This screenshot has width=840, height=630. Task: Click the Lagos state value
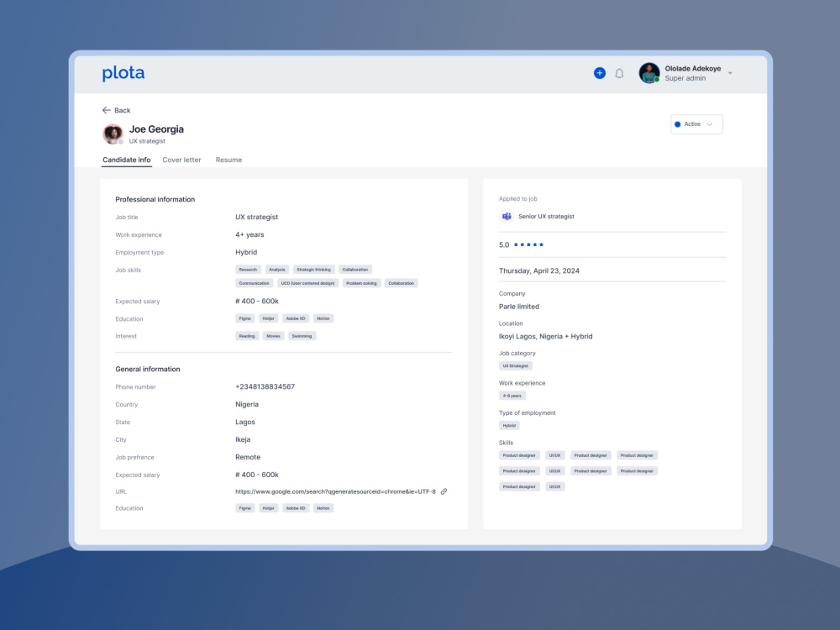click(244, 423)
